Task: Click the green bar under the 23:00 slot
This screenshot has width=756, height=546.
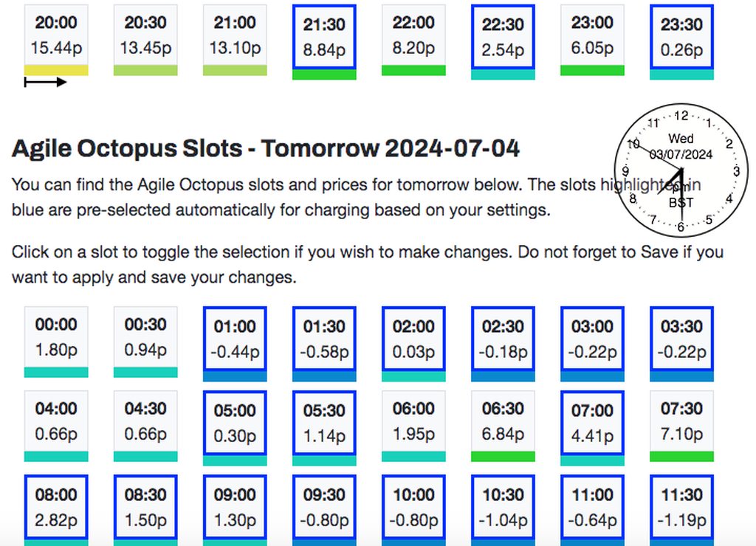Action: point(592,71)
